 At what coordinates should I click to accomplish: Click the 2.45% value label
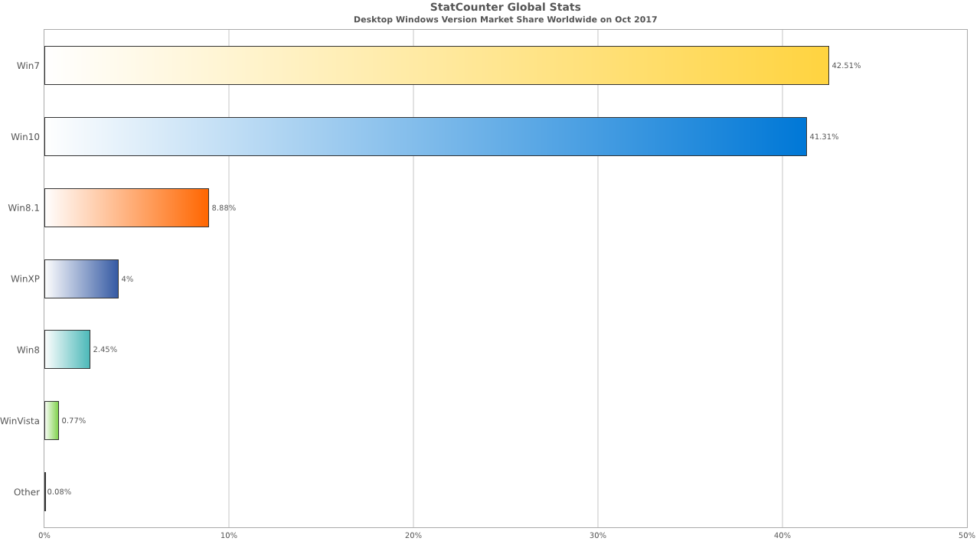(105, 350)
